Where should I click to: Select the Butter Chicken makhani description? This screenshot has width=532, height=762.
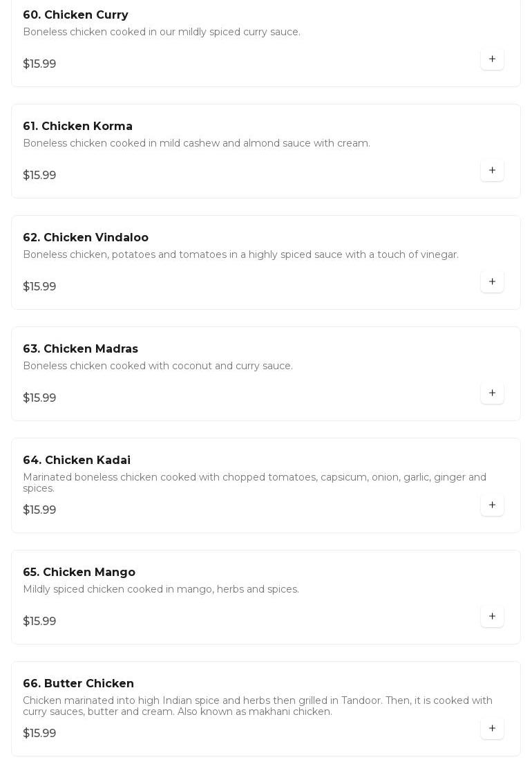258,705
